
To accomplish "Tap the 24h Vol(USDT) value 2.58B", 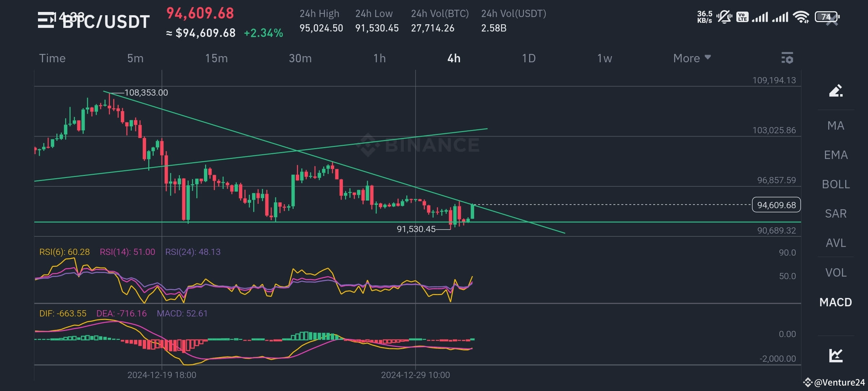I will coord(494,28).
